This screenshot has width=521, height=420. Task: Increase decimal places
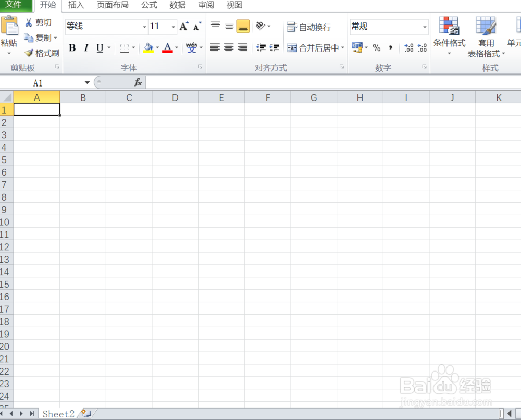point(409,48)
